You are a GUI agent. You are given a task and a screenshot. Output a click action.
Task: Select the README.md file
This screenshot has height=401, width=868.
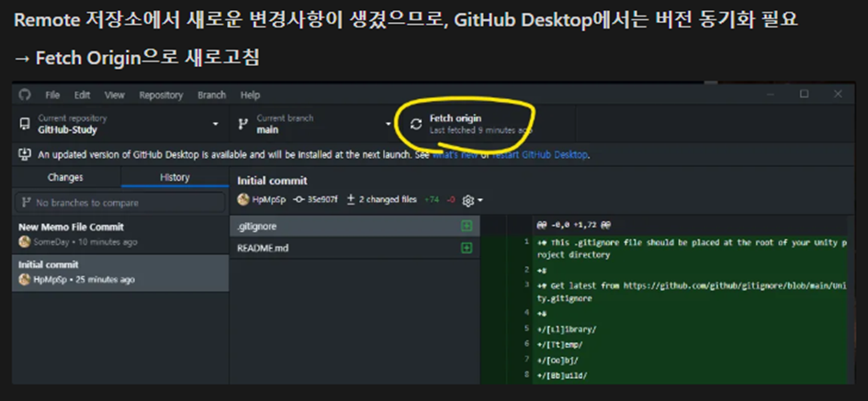tap(355, 249)
